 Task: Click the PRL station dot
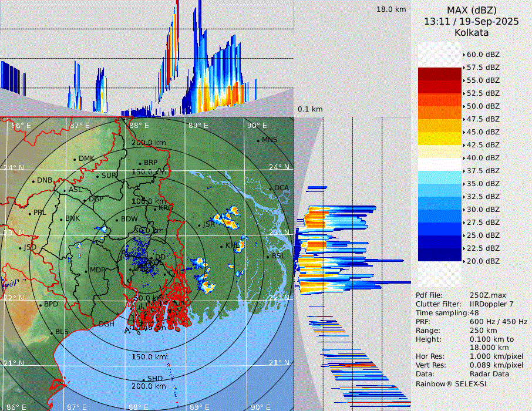coord(29,213)
